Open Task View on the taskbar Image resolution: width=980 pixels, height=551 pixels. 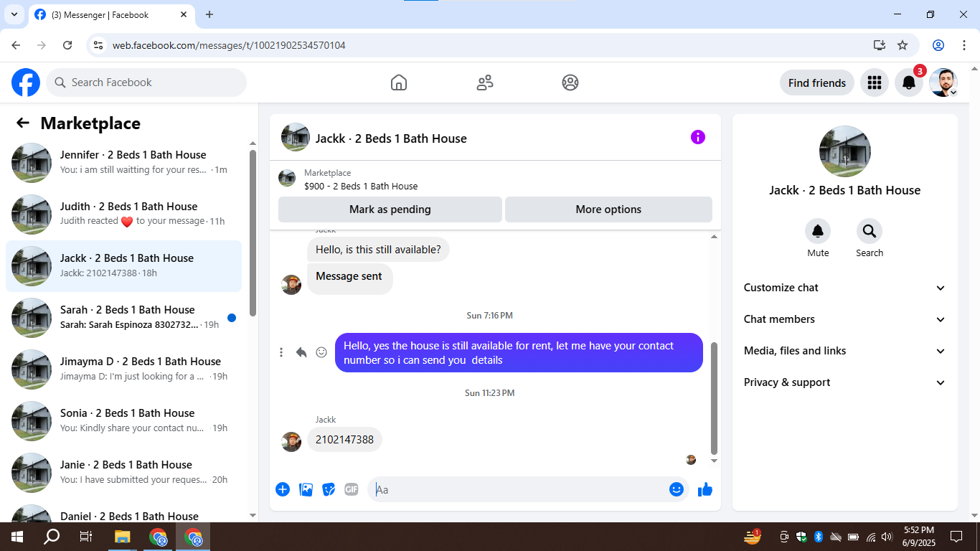pos(86,537)
